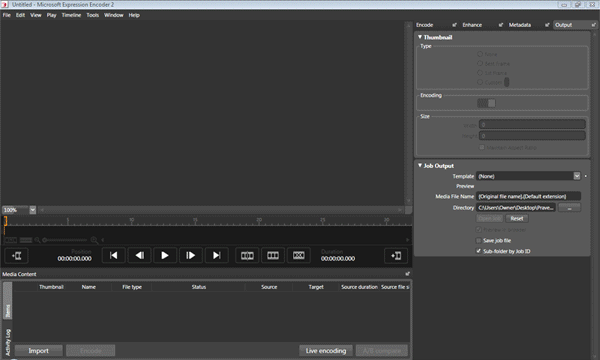Open the Help menu
The image size is (600, 360).
click(x=134, y=15)
